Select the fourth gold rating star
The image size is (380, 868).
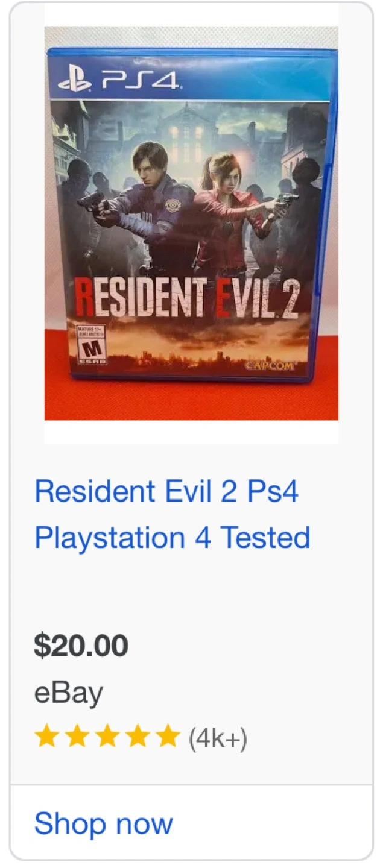pos(138,737)
